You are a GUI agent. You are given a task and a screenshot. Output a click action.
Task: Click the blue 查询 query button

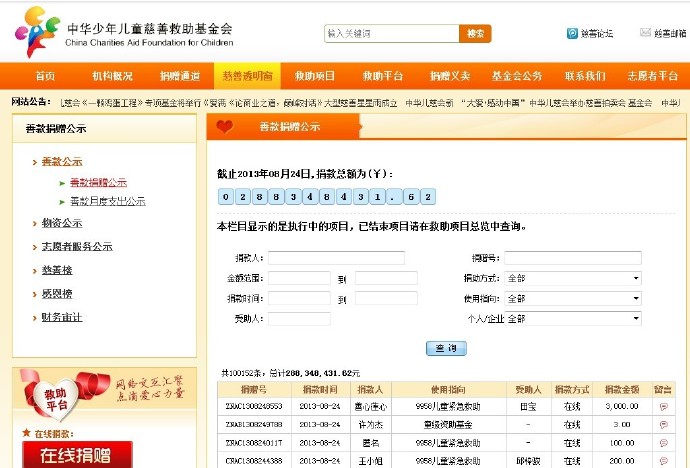446,348
